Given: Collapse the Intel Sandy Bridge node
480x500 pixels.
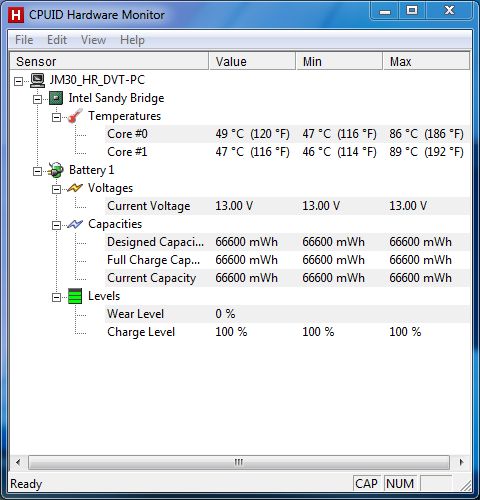Looking at the screenshot, I should pos(38,99).
